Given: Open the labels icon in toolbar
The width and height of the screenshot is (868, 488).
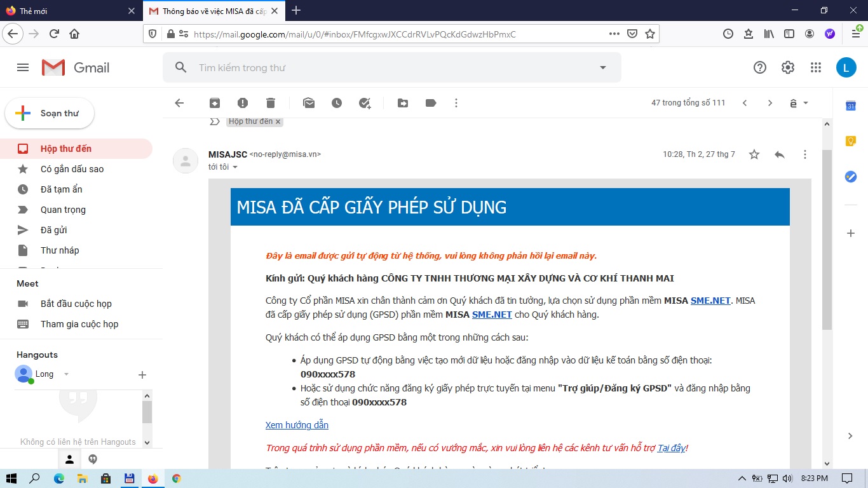Looking at the screenshot, I should point(431,103).
